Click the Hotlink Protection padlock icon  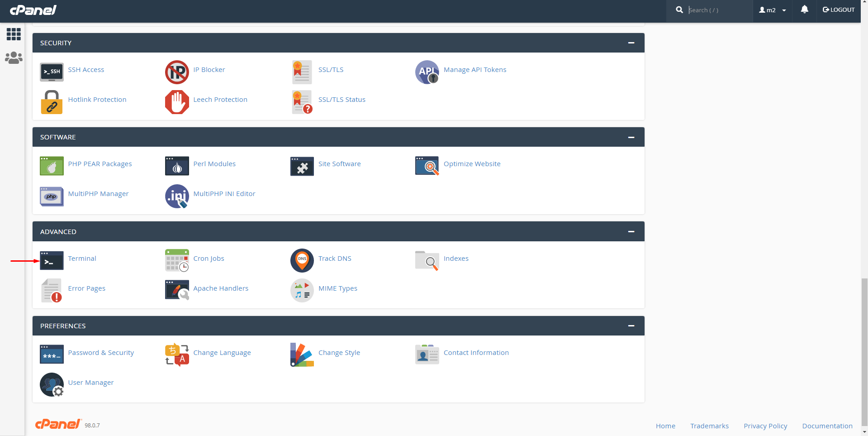(x=52, y=102)
